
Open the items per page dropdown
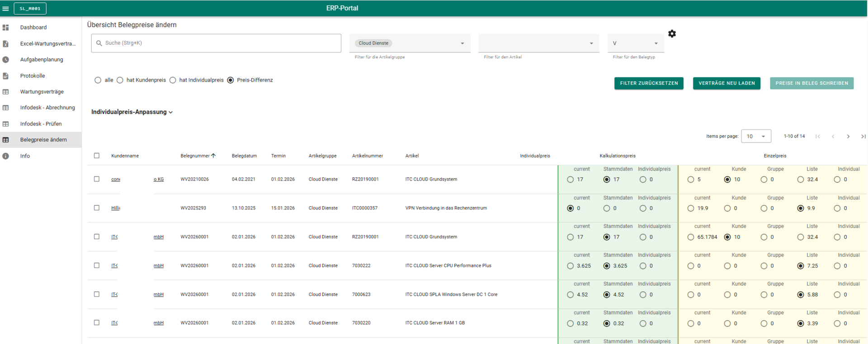756,136
